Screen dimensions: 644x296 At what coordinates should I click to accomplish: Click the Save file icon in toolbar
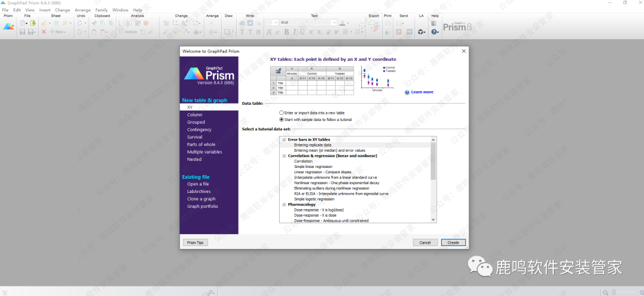[23, 32]
